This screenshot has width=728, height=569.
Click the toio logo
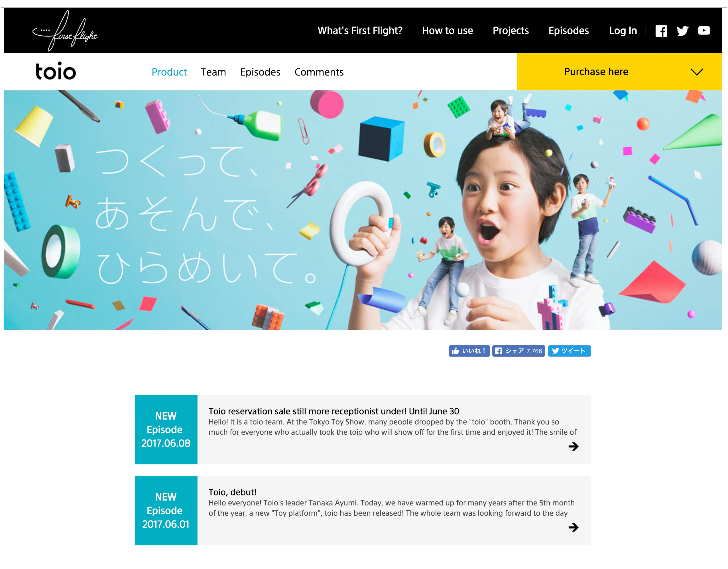point(56,71)
